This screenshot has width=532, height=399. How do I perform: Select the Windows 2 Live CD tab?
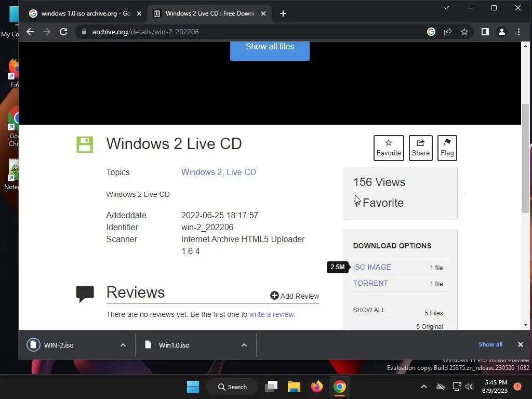210,14
